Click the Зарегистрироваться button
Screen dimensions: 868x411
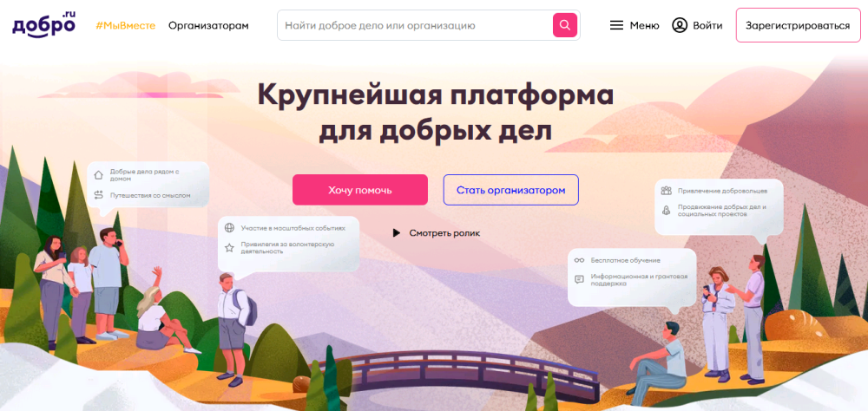(798, 25)
